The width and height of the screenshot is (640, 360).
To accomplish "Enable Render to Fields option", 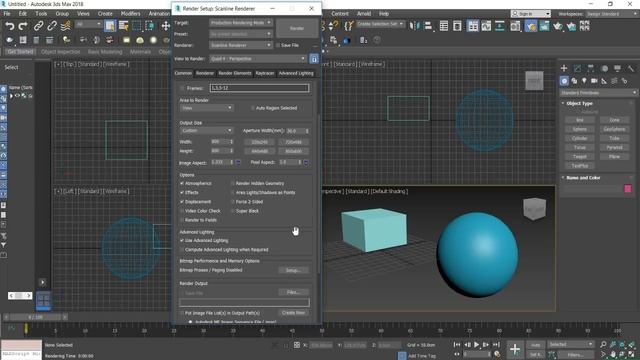I will click(x=182, y=220).
